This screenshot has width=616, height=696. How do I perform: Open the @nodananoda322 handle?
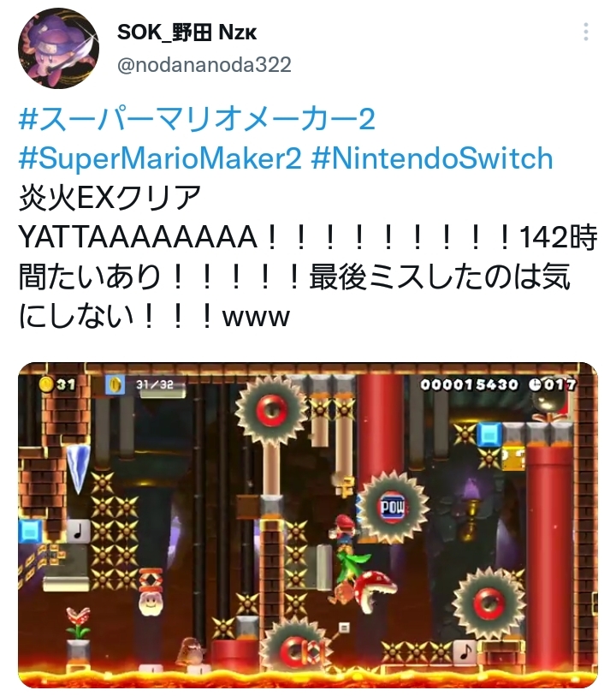(204, 65)
